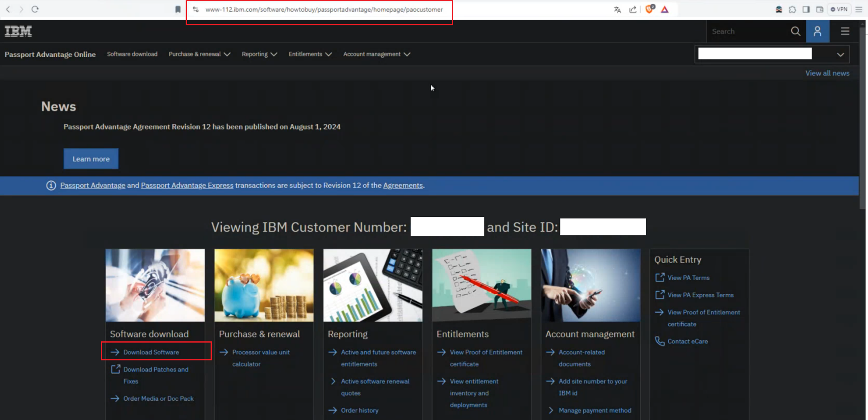Open the Agreements link
The image size is (868, 420).
(403, 185)
